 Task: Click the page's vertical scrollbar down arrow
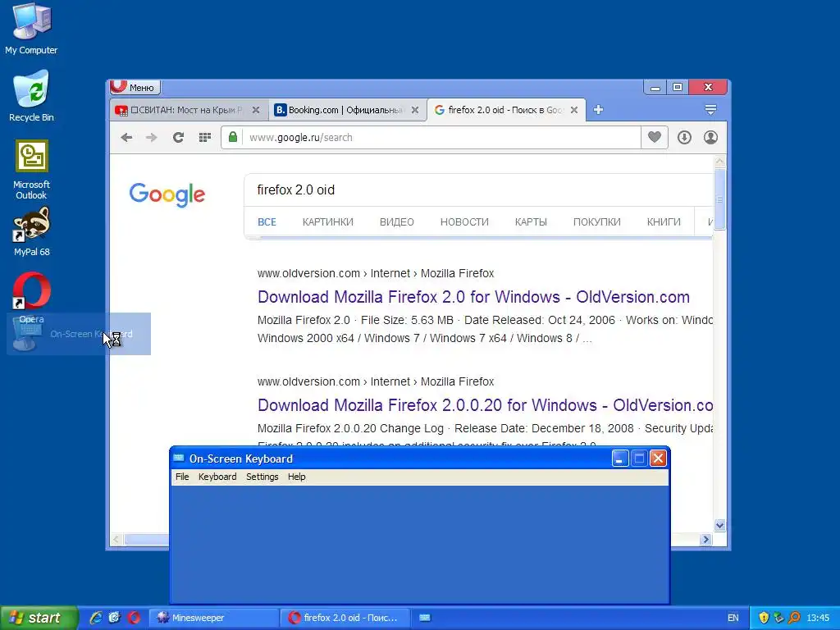tap(720, 525)
